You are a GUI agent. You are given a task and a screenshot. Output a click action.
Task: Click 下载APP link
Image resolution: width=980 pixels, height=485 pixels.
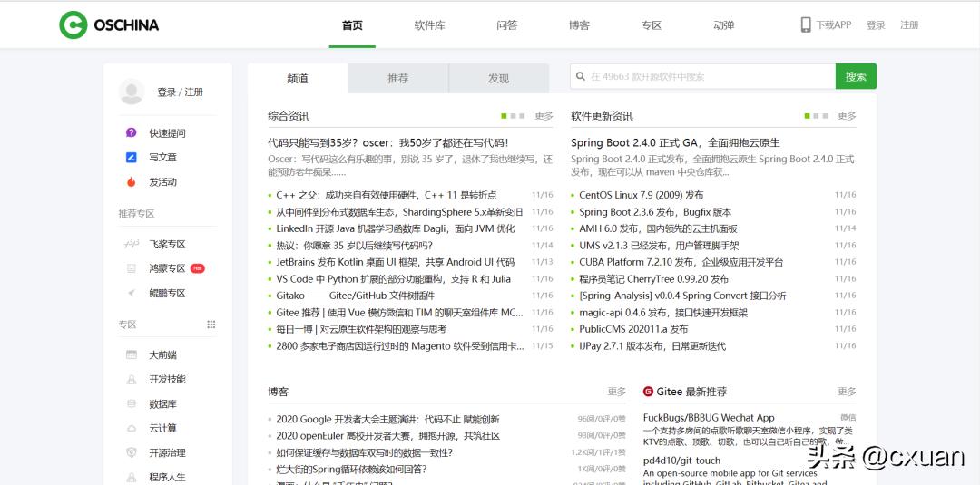(834, 25)
